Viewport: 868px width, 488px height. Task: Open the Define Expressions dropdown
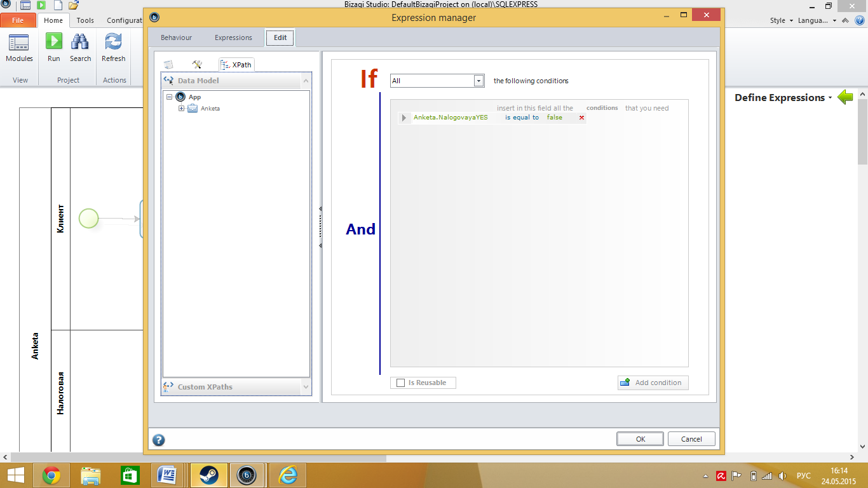pos(831,98)
